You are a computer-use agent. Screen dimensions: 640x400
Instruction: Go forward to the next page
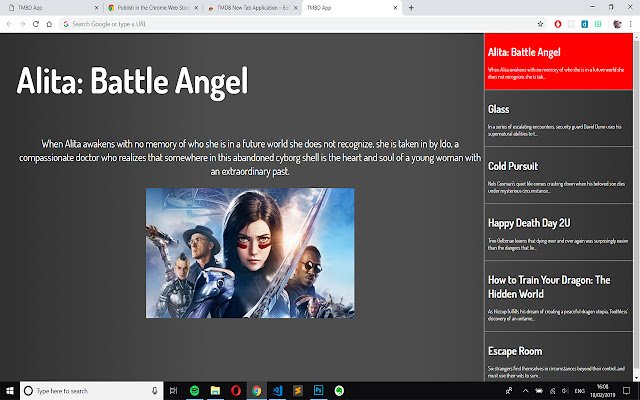[x=22, y=24]
